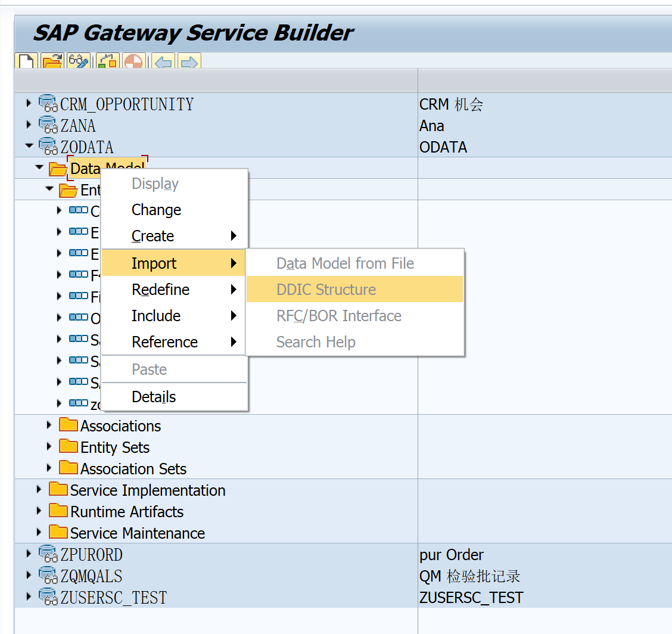Expand the Association Sets folder node
The width and height of the screenshot is (672, 634).
49,468
